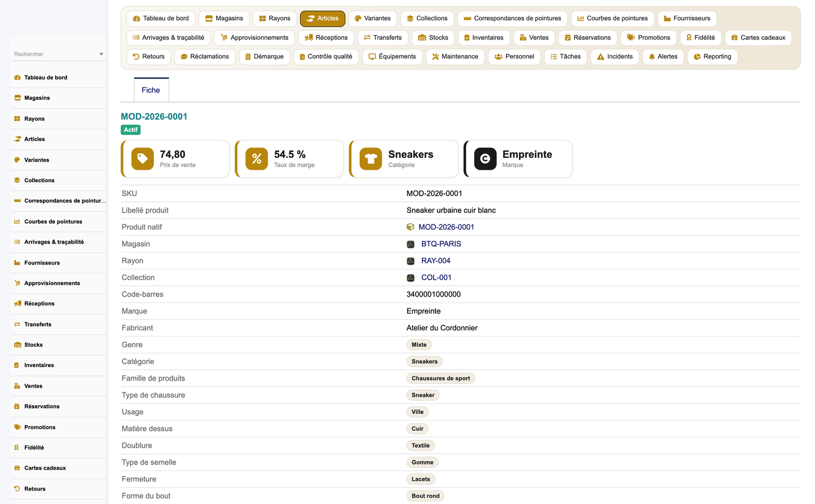Open the Rechercher dropdown arrow
This screenshot has width=815, height=504.
click(102, 54)
